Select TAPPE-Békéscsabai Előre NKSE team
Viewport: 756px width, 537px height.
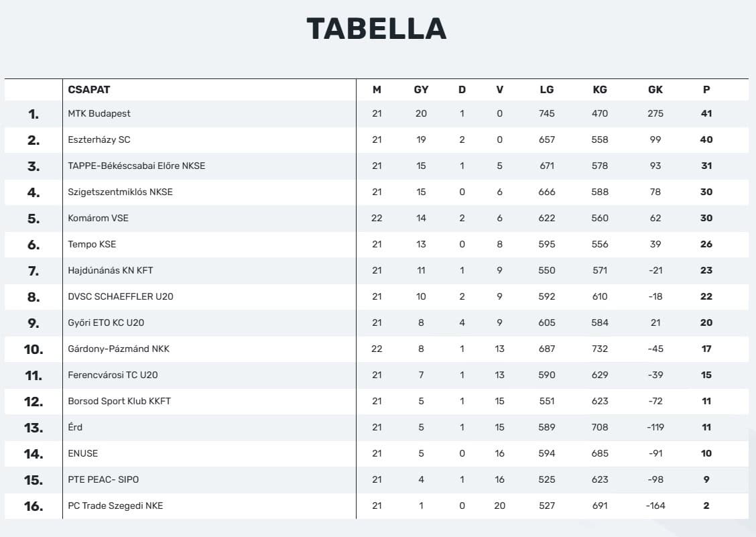[136, 166]
